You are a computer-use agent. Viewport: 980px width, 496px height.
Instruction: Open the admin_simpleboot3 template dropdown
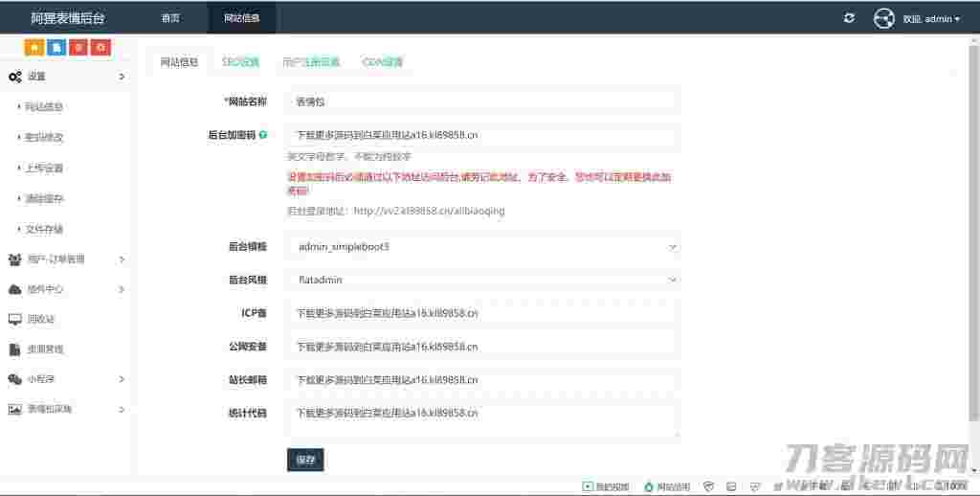(482, 247)
